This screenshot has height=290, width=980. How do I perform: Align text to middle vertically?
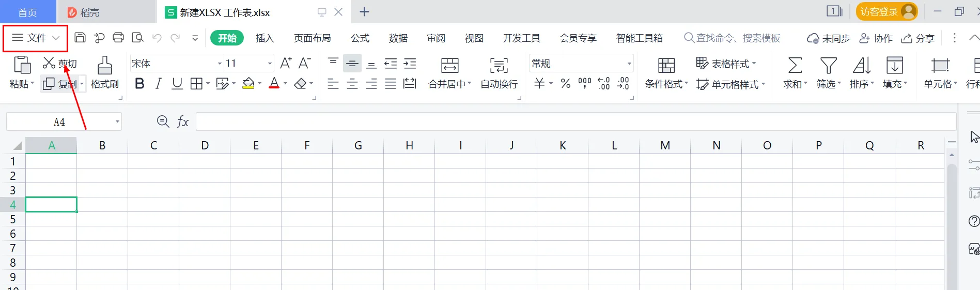[x=352, y=63]
